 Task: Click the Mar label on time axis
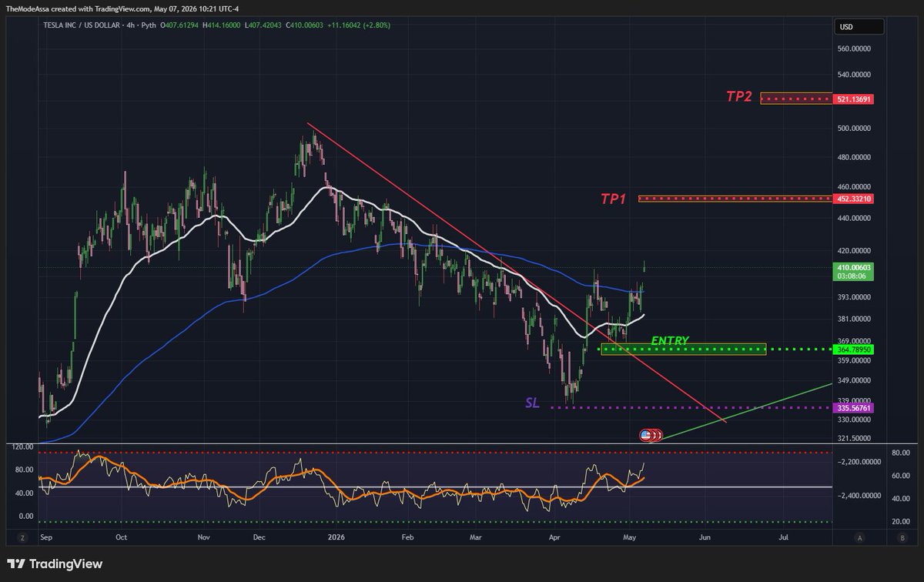[x=477, y=538]
